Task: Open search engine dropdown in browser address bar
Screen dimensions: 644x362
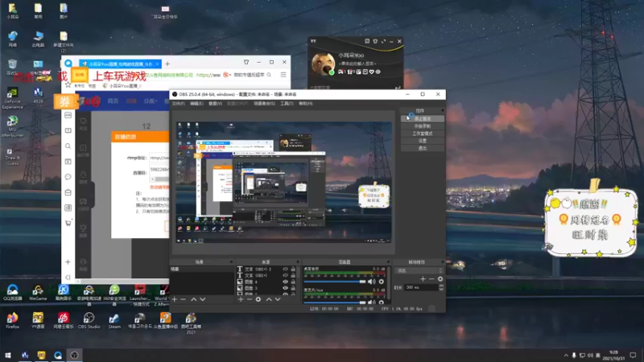Action: 227,75
